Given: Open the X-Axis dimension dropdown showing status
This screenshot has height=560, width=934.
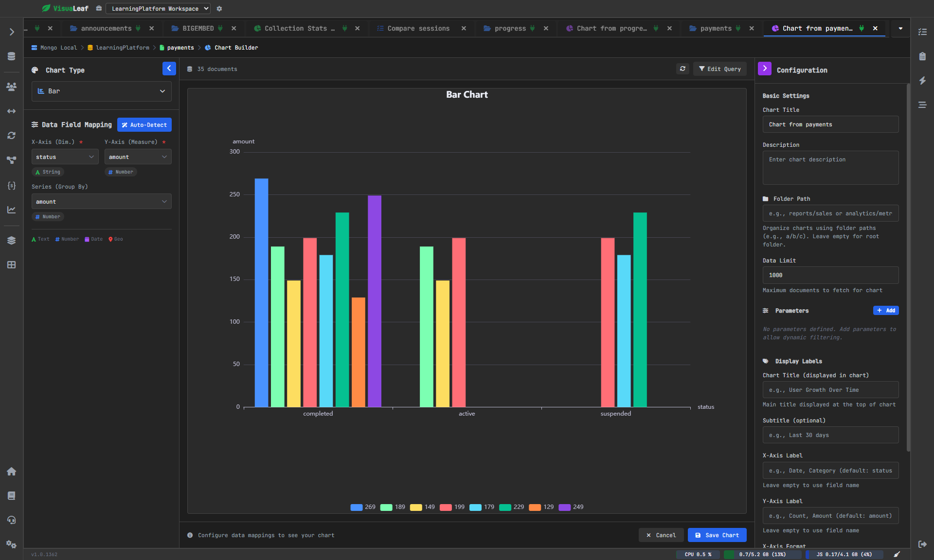Looking at the screenshot, I should coord(65,157).
